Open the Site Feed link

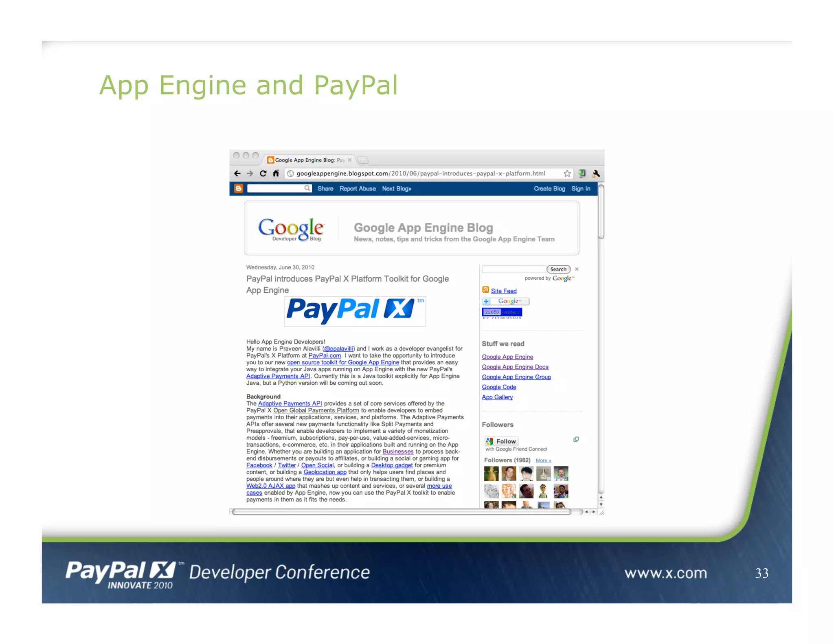pos(504,291)
